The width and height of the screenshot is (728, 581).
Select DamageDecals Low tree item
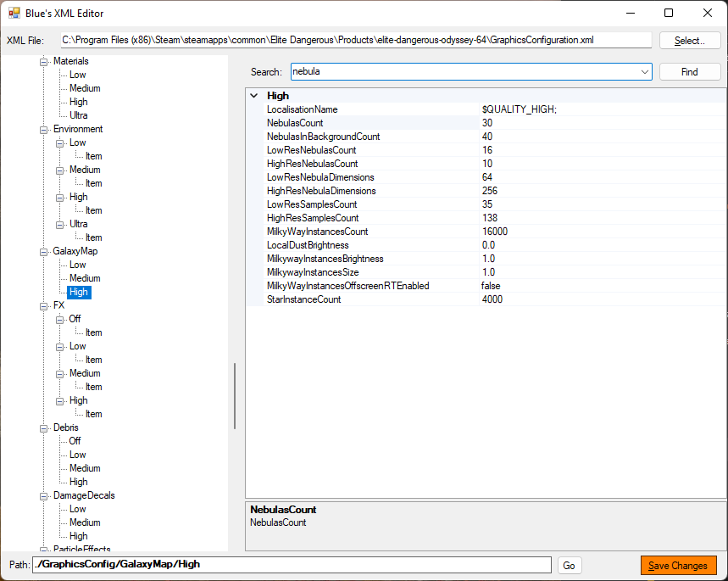click(x=77, y=510)
